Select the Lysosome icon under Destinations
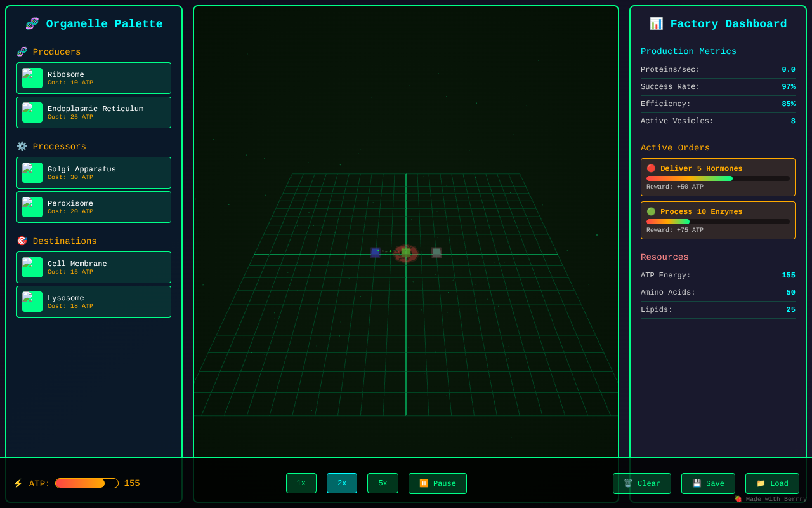This screenshot has width=812, height=508. click(32, 301)
